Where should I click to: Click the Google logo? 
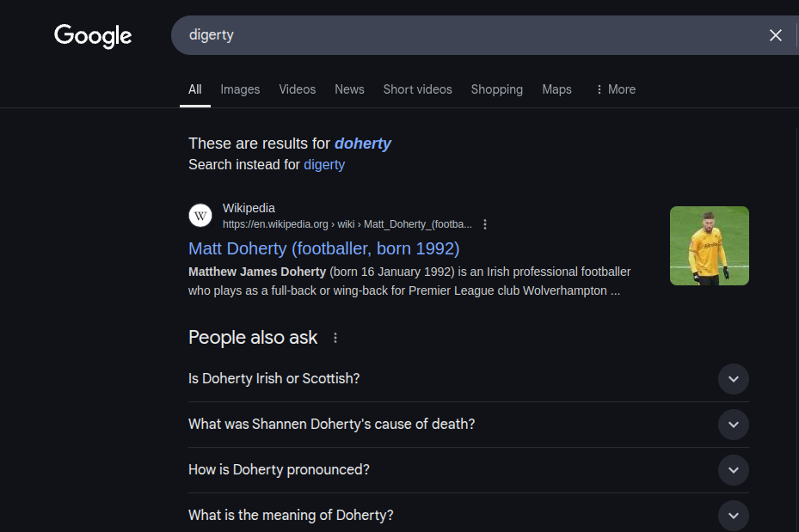(x=93, y=35)
